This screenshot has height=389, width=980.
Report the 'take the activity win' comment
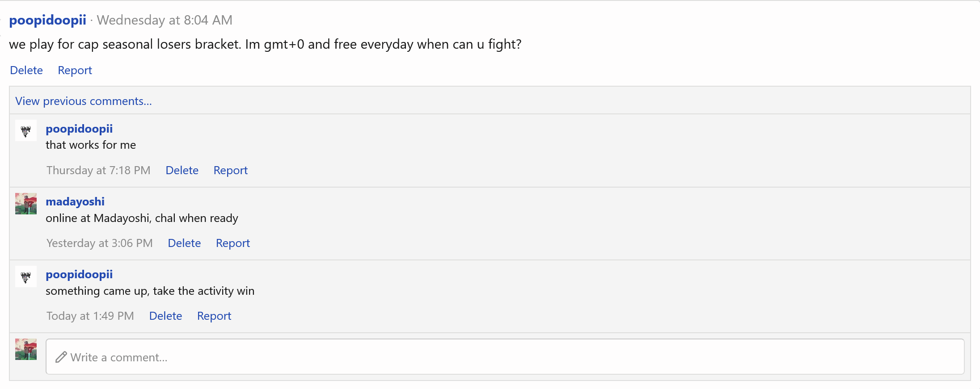[x=214, y=316]
